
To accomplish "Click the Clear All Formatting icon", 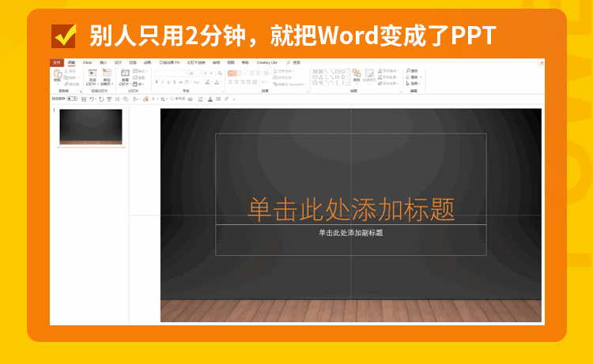I will tap(220, 73).
